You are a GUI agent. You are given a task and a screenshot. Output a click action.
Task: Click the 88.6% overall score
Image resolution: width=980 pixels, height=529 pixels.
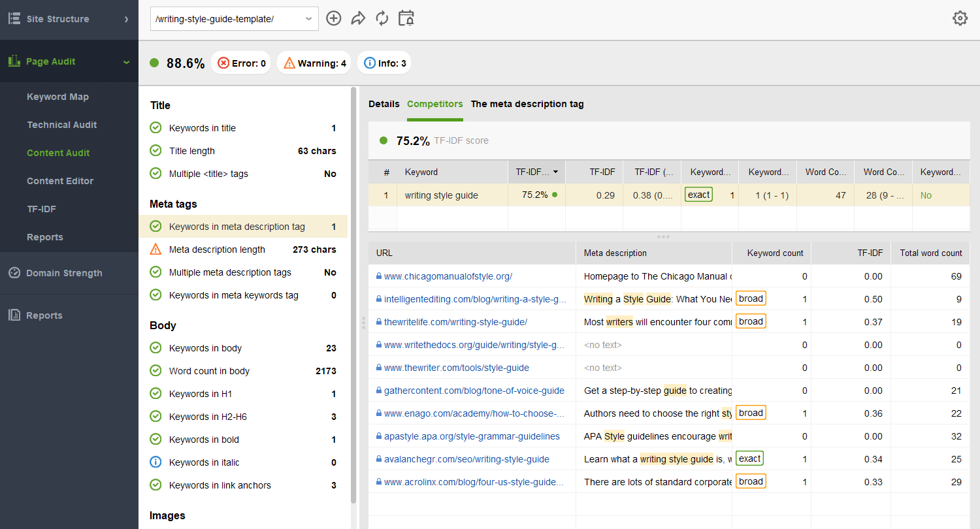pos(186,63)
